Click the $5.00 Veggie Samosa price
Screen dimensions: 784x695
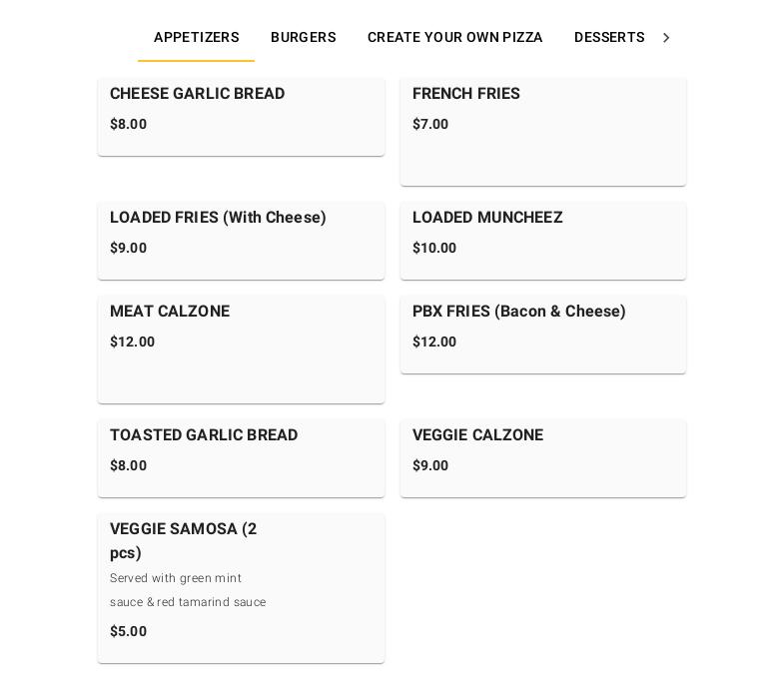click(128, 632)
